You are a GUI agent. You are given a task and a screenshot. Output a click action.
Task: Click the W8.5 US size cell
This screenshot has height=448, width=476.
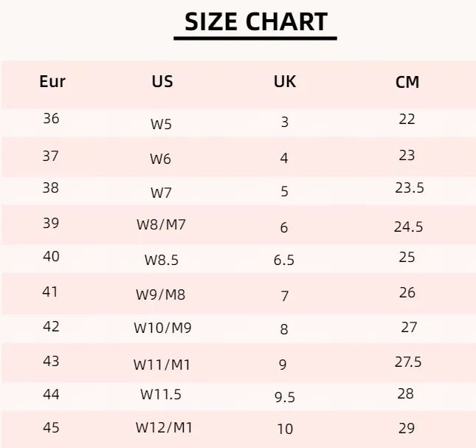[x=162, y=260]
